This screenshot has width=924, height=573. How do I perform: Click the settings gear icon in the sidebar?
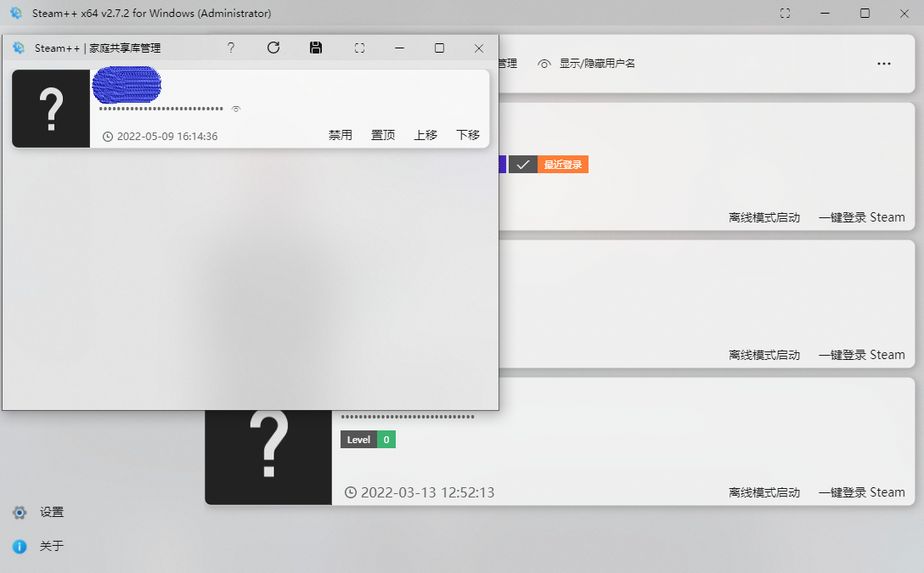pyautogui.click(x=20, y=513)
